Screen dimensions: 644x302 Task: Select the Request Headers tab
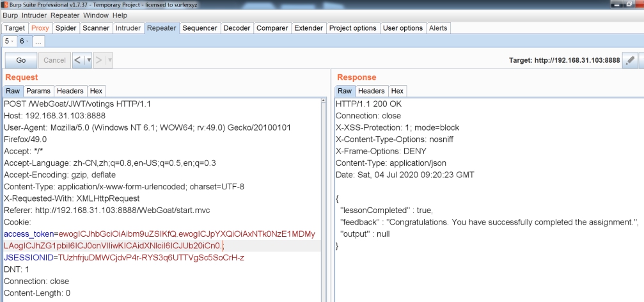70,91
